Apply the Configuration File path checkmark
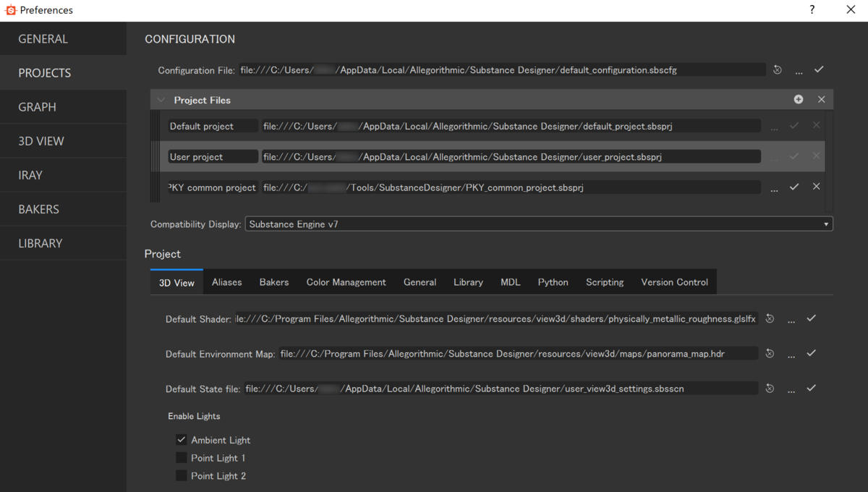 [x=819, y=69]
